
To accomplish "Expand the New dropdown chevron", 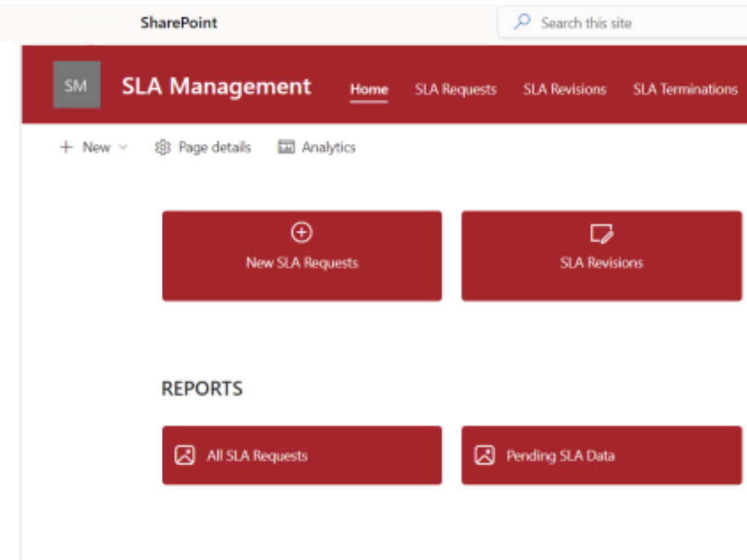I will tap(123, 147).
